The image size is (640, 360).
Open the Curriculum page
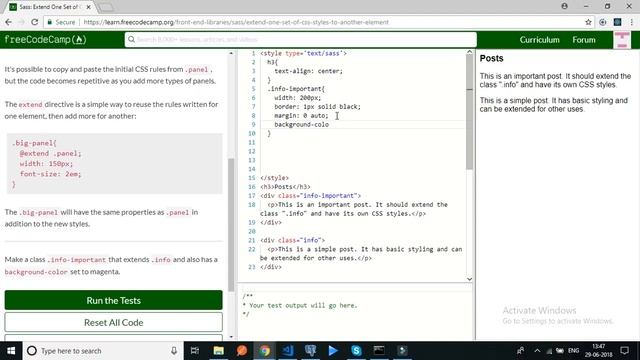(x=539, y=40)
